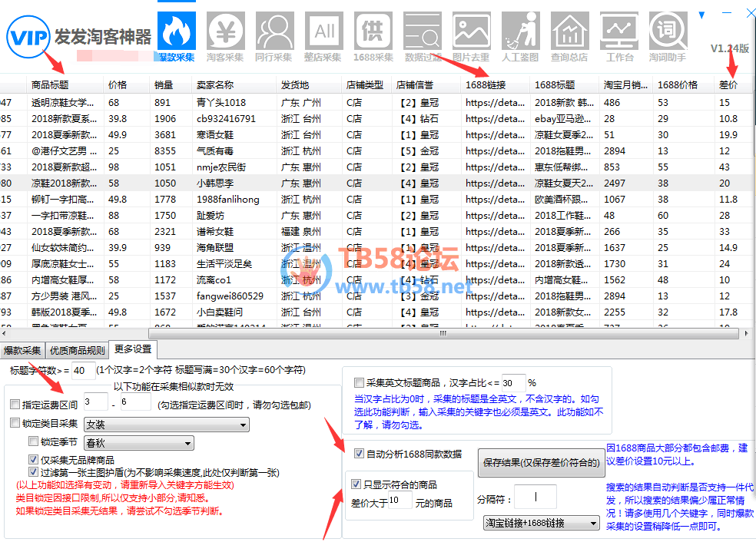
Task: Open the 查询总店 house icon
Action: click(x=569, y=31)
